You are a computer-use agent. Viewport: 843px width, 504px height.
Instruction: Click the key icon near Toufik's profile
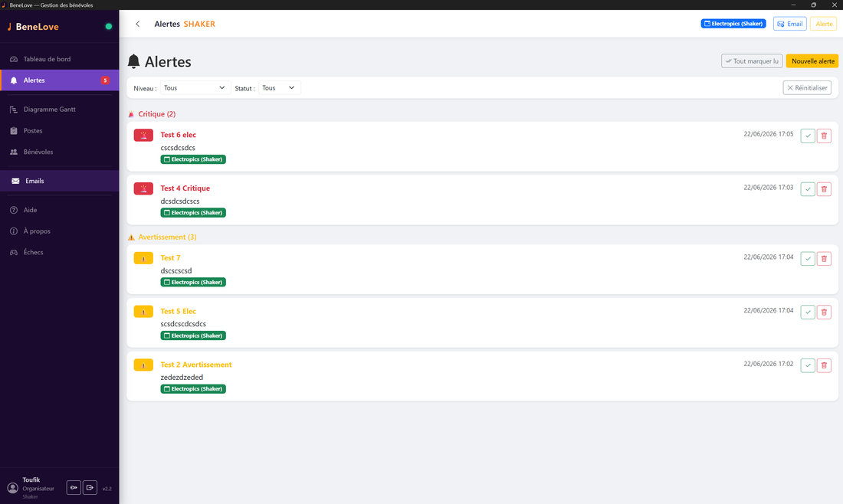pyautogui.click(x=74, y=487)
